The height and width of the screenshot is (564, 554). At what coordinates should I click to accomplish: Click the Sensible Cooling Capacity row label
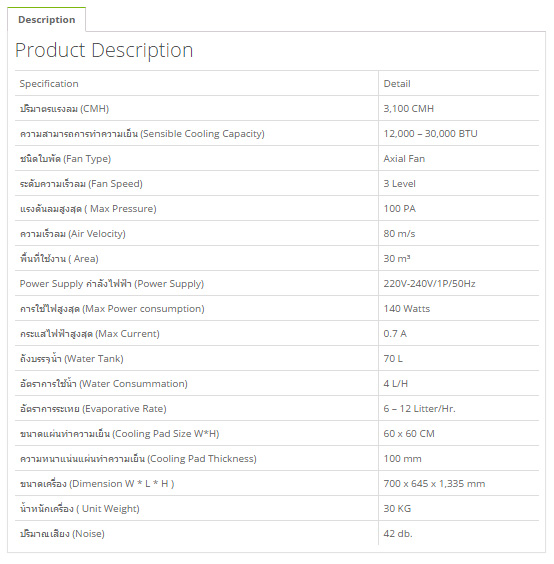pyautogui.click(x=142, y=133)
